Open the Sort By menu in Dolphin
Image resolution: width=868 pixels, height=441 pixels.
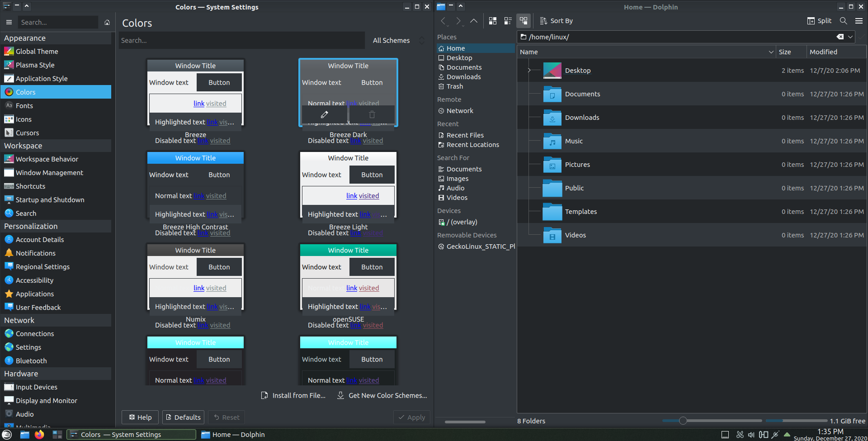pyautogui.click(x=556, y=21)
